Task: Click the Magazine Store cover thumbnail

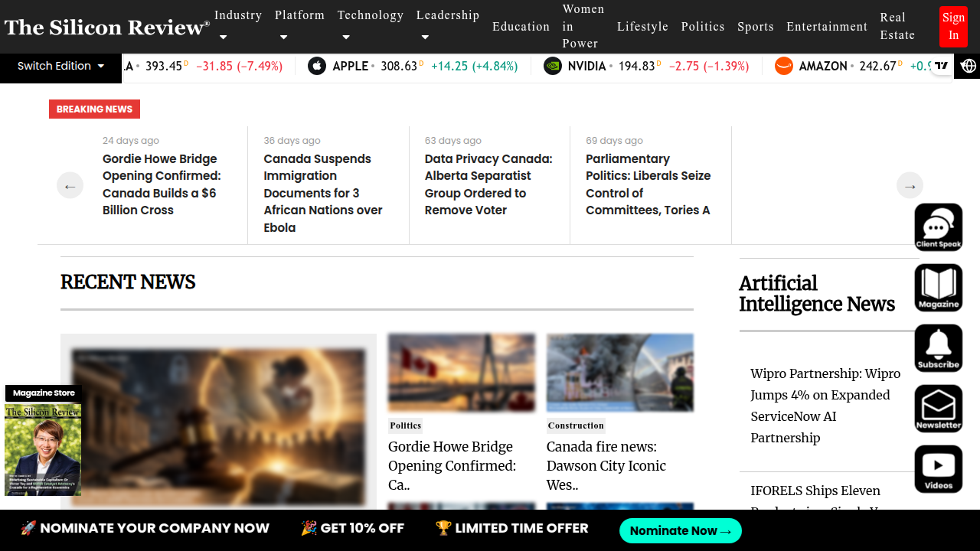Action: pyautogui.click(x=43, y=450)
